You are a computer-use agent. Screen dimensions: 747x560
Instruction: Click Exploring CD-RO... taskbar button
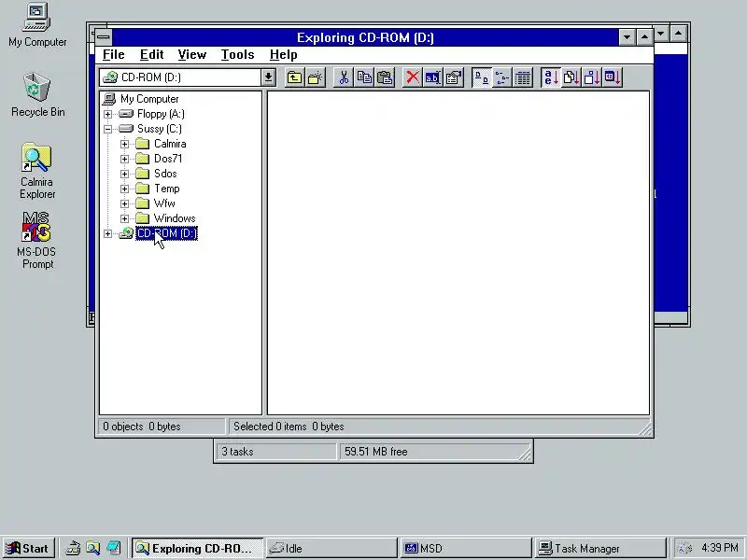(197, 549)
